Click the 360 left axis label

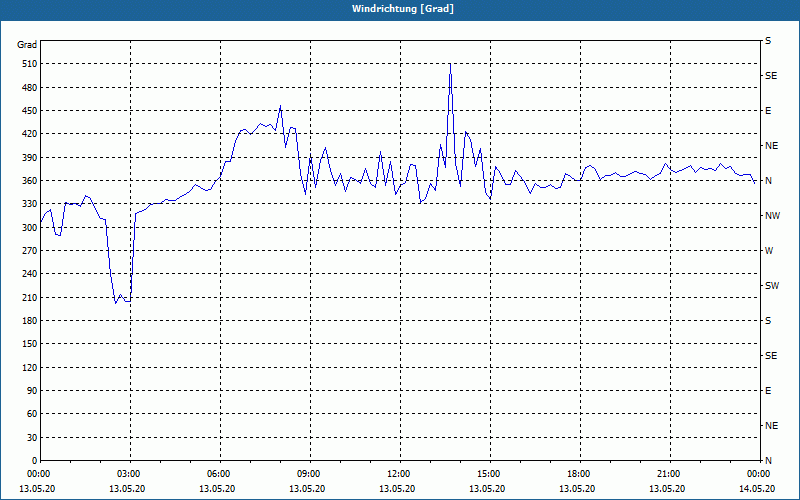pos(30,181)
